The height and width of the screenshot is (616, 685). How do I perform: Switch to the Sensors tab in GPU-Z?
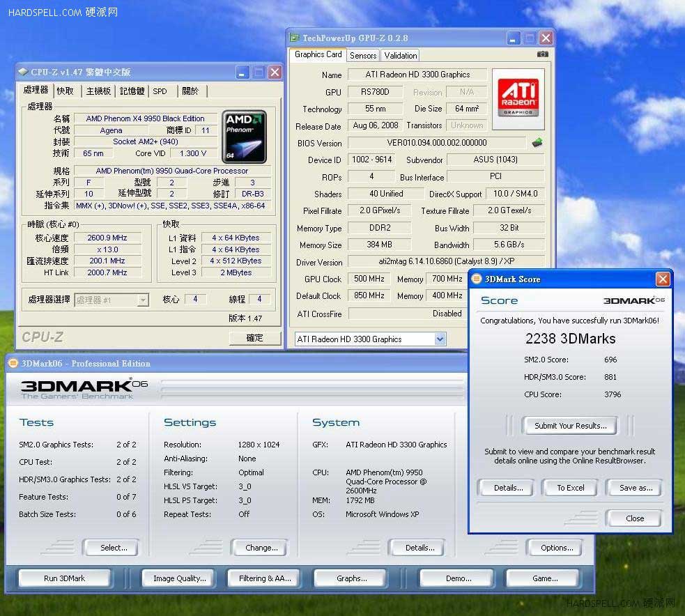(x=363, y=55)
